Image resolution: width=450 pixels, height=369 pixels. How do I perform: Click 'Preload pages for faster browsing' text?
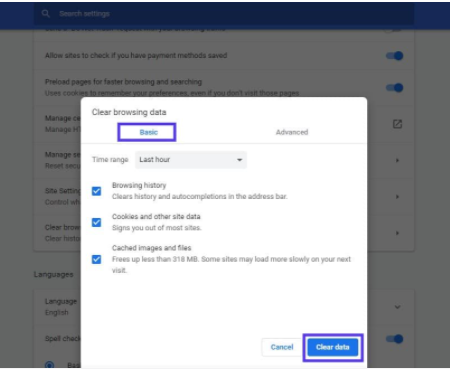point(123,82)
